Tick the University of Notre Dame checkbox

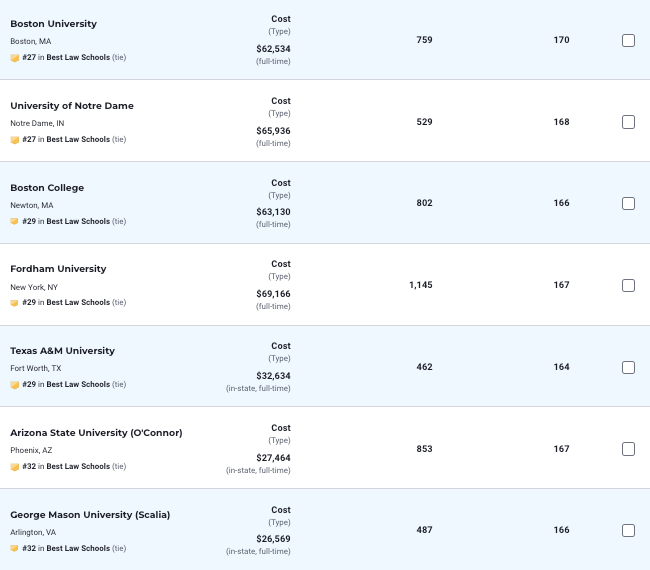[628, 122]
